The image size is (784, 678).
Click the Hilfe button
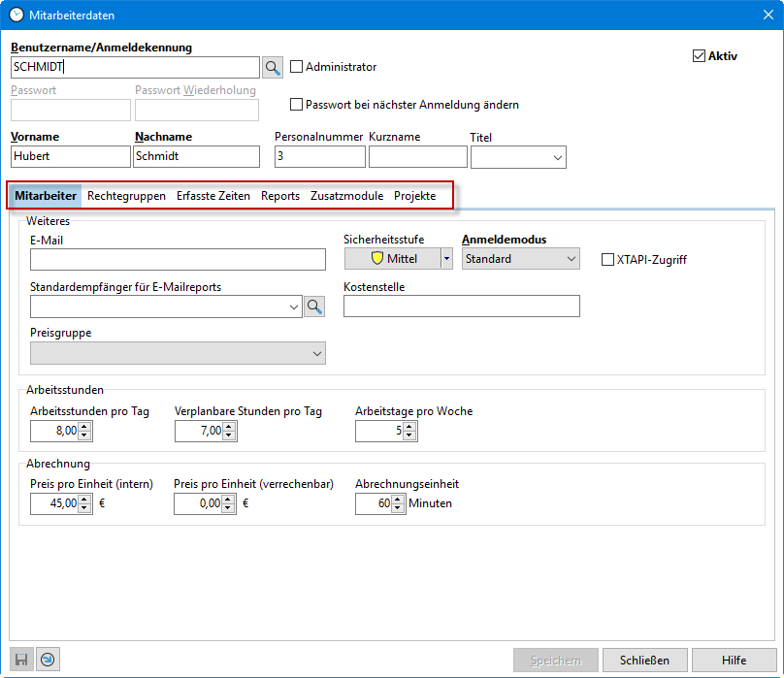[x=735, y=661]
